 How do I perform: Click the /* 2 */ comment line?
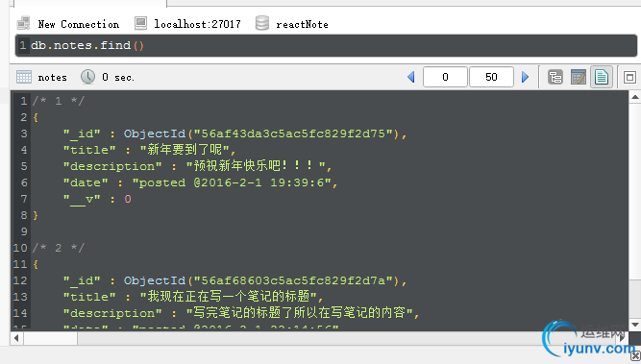coord(58,248)
